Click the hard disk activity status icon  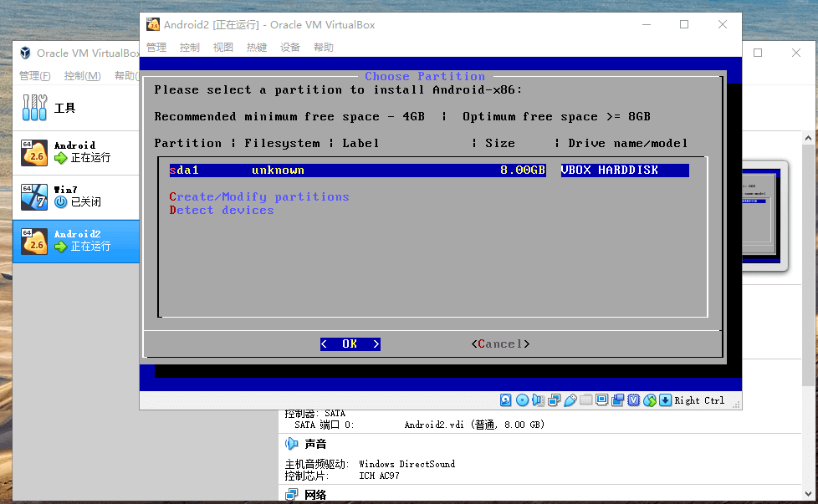(x=505, y=400)
